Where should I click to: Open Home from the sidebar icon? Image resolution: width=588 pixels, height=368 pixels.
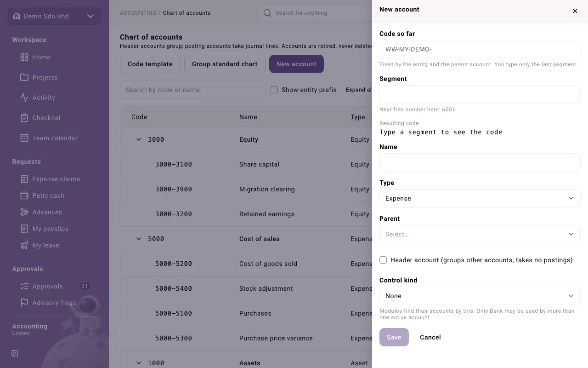coord(24,57)
